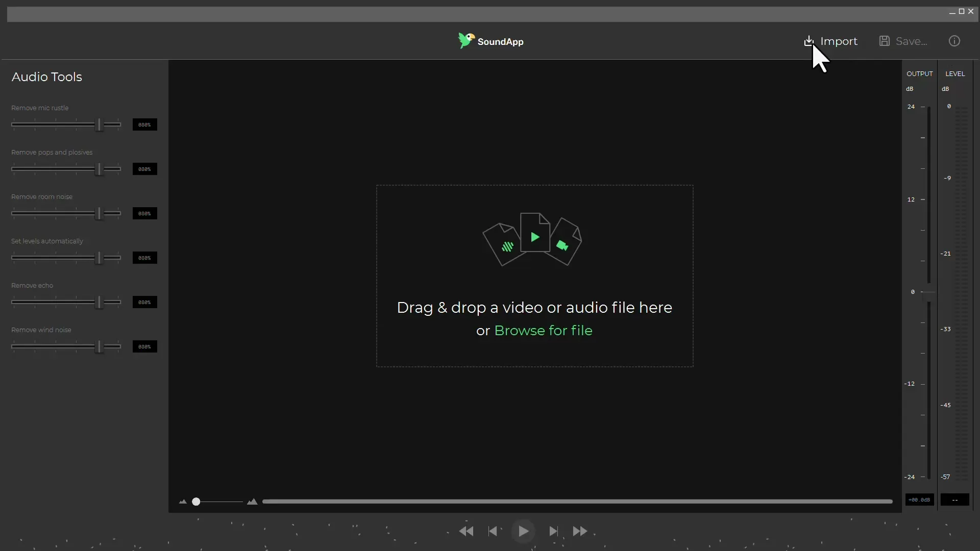Skip to the end of track
This screenshot has width=980, height=551.
tap(554, 531)
